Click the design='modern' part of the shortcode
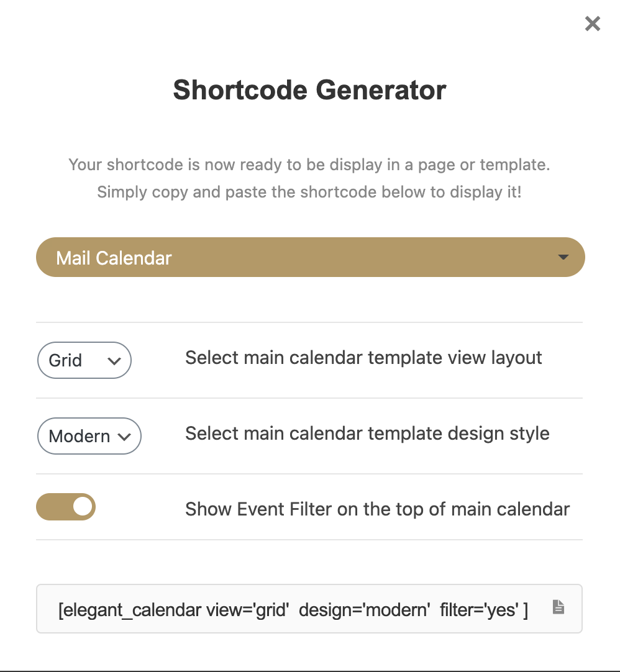The height and width of the screenshot is (672, 620). click(365, 610)
